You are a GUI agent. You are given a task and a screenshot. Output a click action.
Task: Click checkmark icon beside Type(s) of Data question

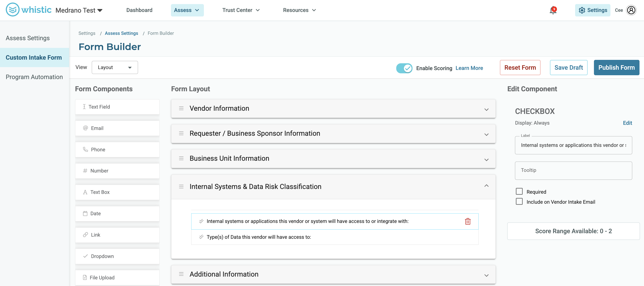[201, 237]
